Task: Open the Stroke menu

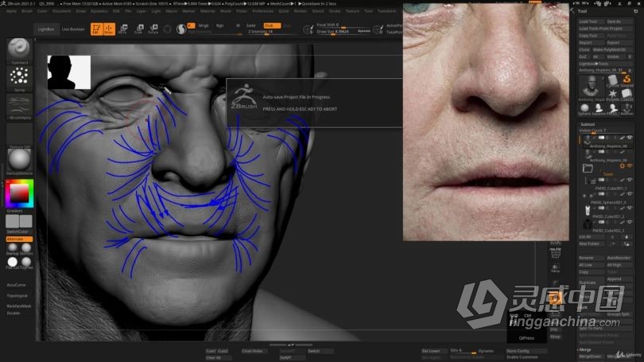Action: 335,11
